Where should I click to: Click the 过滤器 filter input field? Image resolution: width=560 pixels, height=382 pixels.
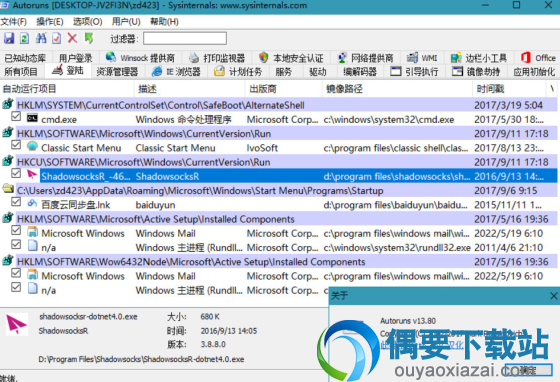point(185,39)
